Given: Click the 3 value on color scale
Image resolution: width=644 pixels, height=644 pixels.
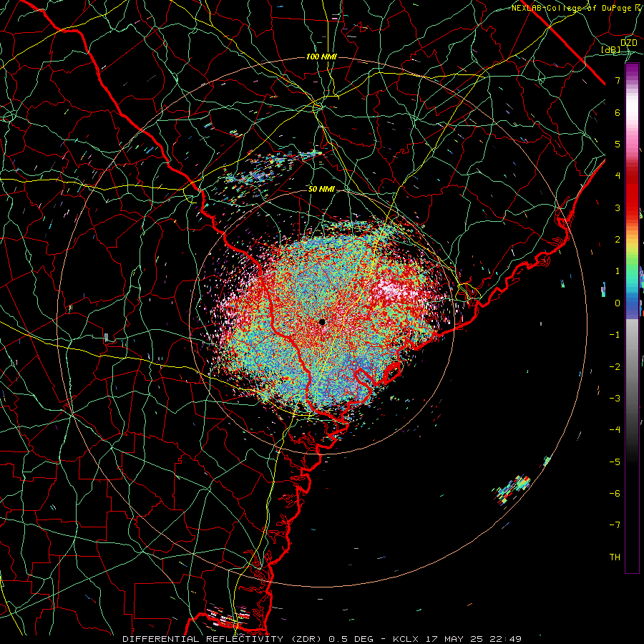Looking at the screenshot, I should point(618,208).
